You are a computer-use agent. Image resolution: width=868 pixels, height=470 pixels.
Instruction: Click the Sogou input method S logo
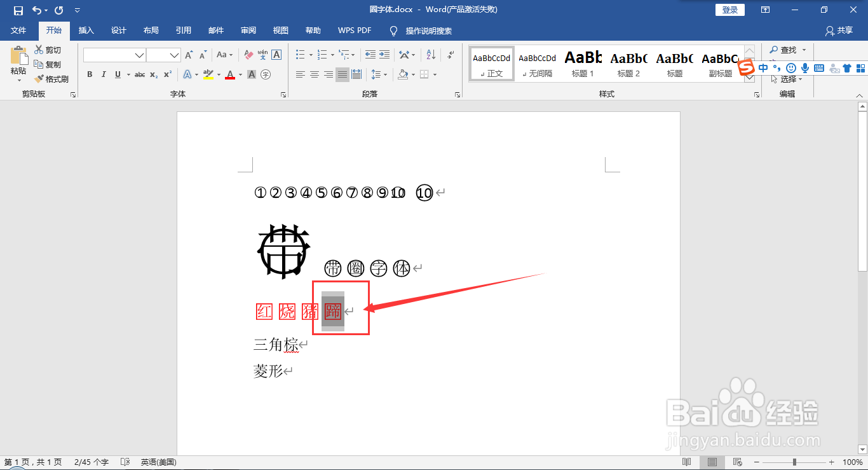point(746,67)
